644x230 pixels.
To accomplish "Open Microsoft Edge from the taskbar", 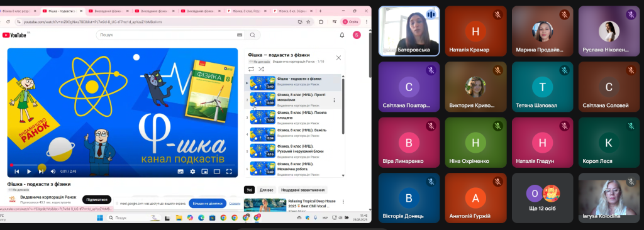I will click(x=201, y=217).
